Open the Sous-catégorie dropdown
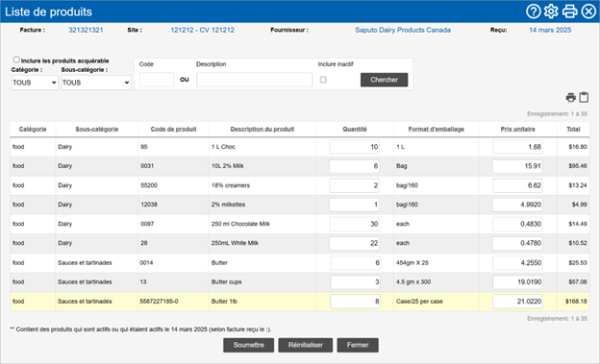Screen dimensions: 600x364 (96, 83)
